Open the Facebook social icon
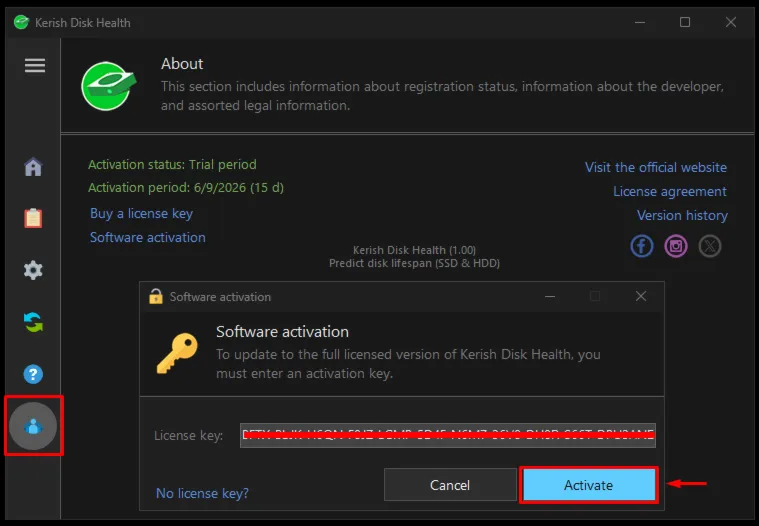This screenshot has width=759, height=526. pos(642,246)
